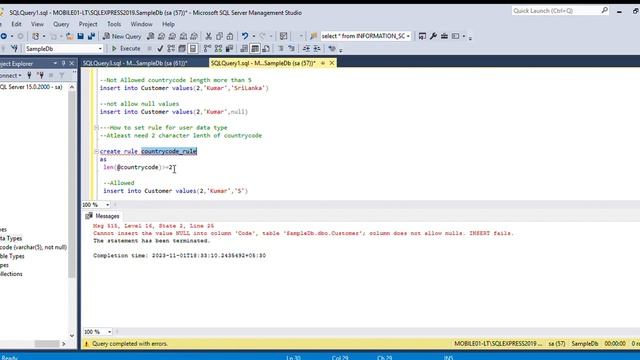This screenshot has height=360, width=640.
Task: Click the Find in Files icon
Action: tap(313, 36)
